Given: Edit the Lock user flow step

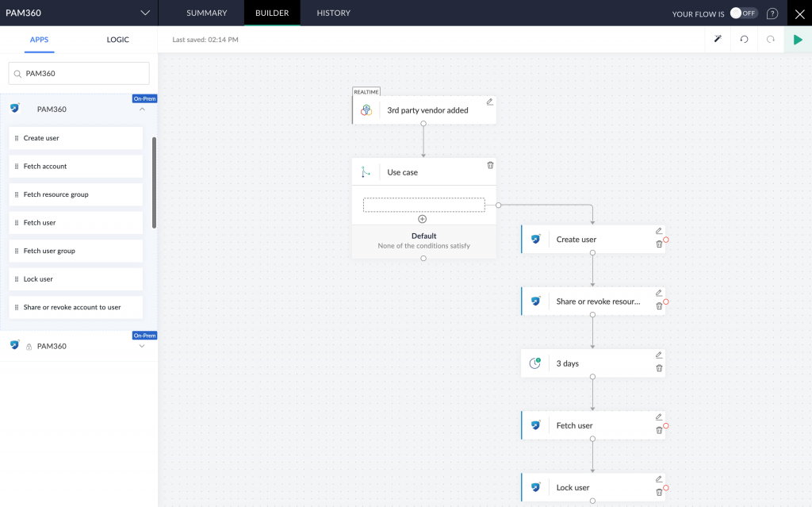Looking at the screenshot, I should pos(659,479).
